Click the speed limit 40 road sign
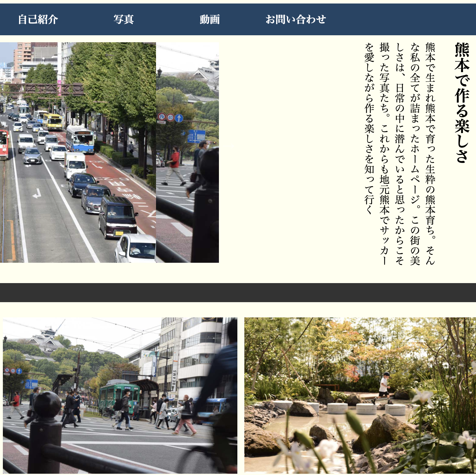This screenshot has width=476, height=475. pos(171,118)
